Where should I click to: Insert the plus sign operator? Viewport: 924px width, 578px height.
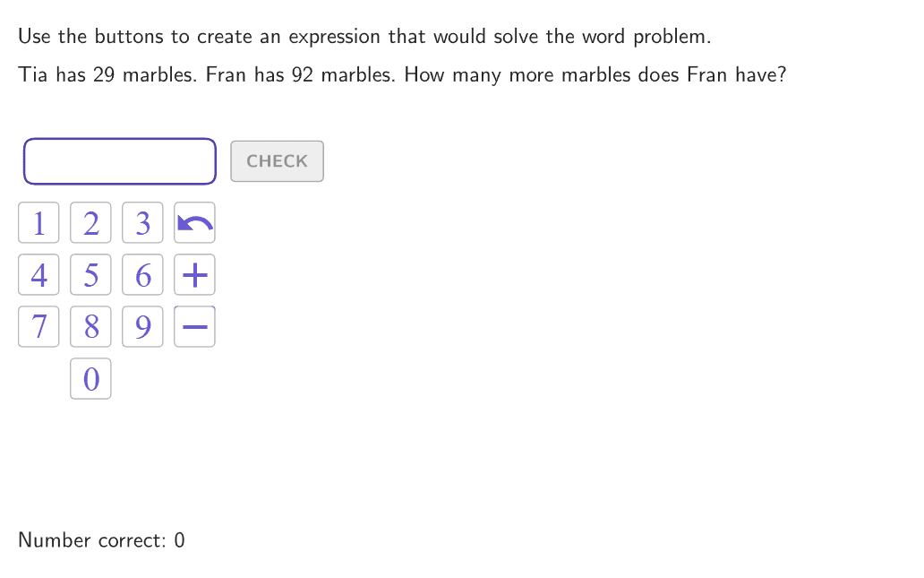click(194, 274)
